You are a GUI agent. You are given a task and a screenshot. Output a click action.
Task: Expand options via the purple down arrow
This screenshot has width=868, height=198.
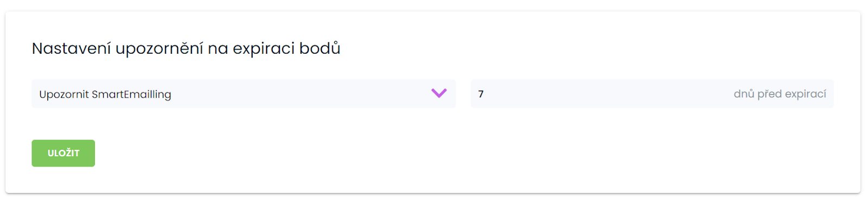point(439,93)
